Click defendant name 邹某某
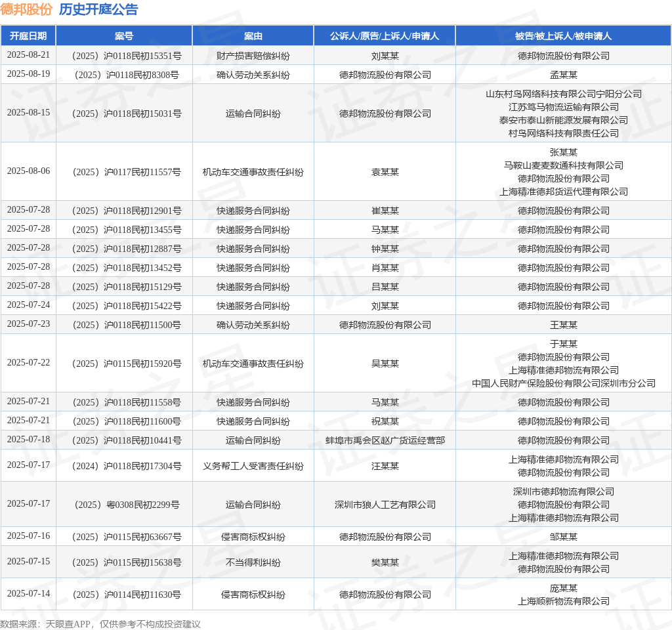672x630 pixels. [564, 537]
